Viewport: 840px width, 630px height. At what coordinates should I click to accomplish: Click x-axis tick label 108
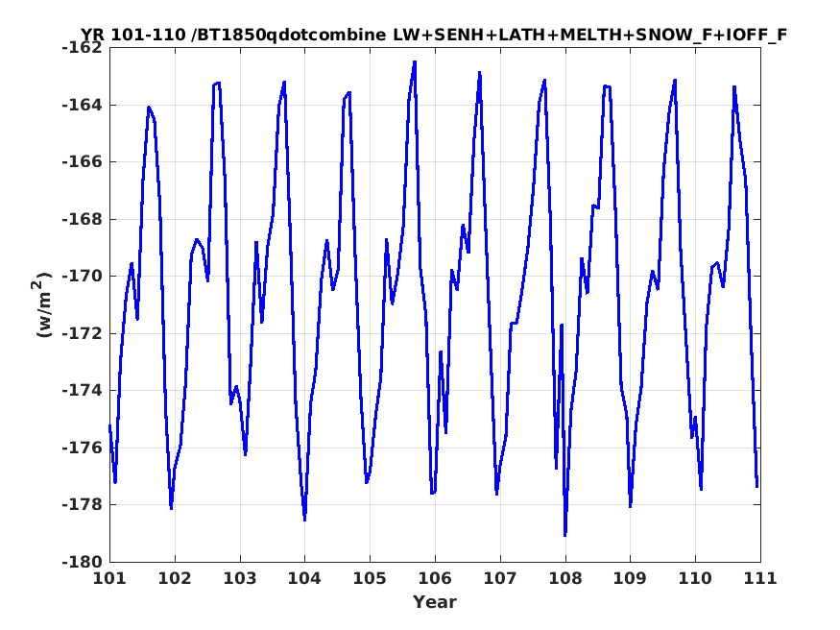(x=565, y=578)
